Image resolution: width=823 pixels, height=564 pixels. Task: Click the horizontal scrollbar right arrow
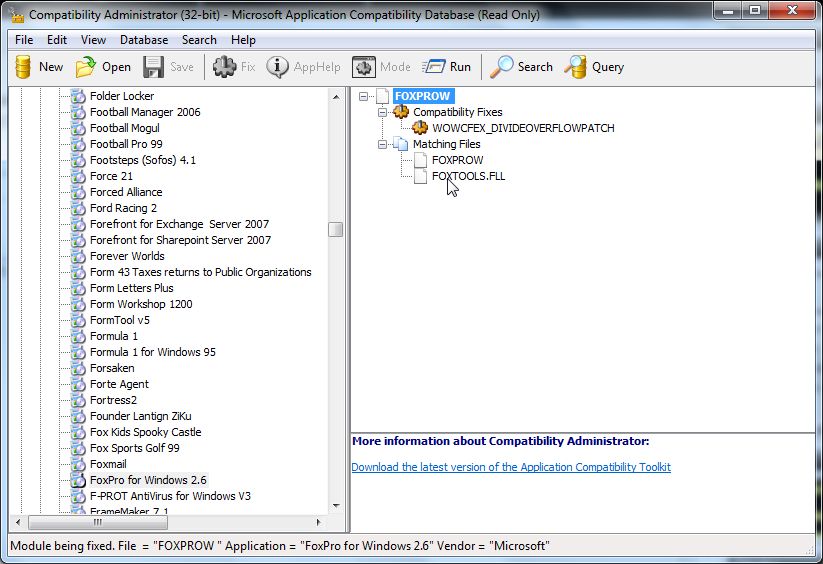pyautogui.click(x=319, y=522)
